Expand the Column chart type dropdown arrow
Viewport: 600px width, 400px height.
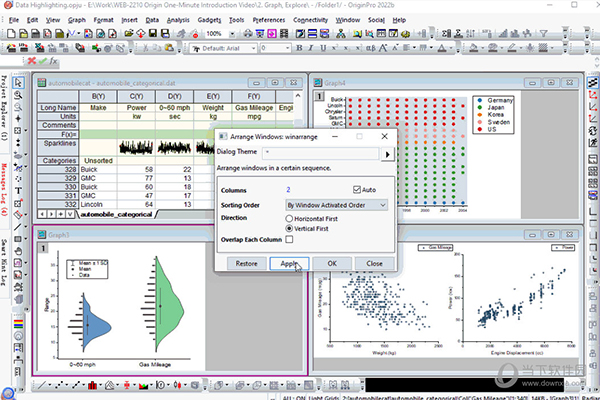101,385
